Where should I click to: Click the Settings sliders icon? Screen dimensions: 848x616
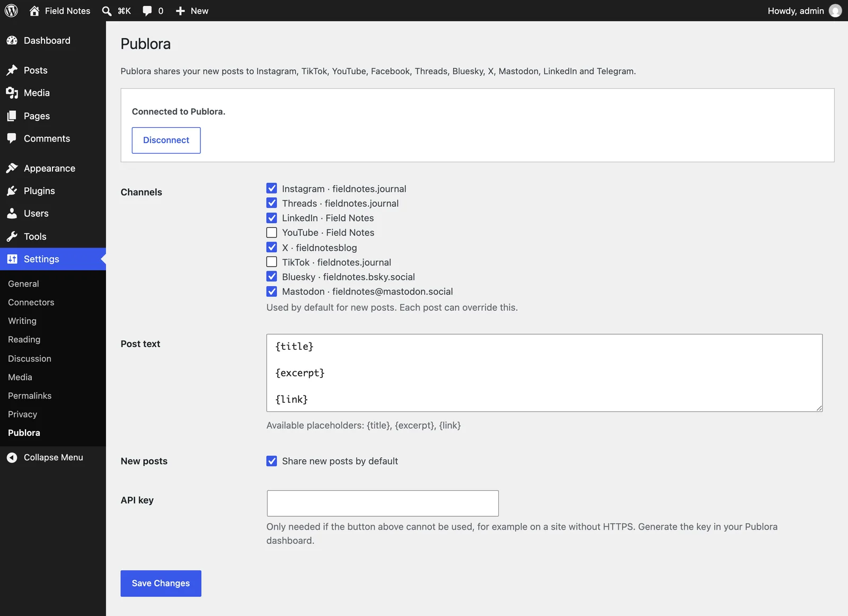coord(12,259)
